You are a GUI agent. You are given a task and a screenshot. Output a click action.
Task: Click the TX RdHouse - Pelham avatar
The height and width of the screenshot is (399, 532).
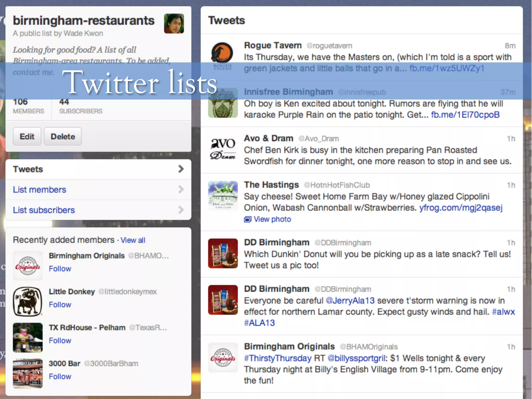pos(28,337)
